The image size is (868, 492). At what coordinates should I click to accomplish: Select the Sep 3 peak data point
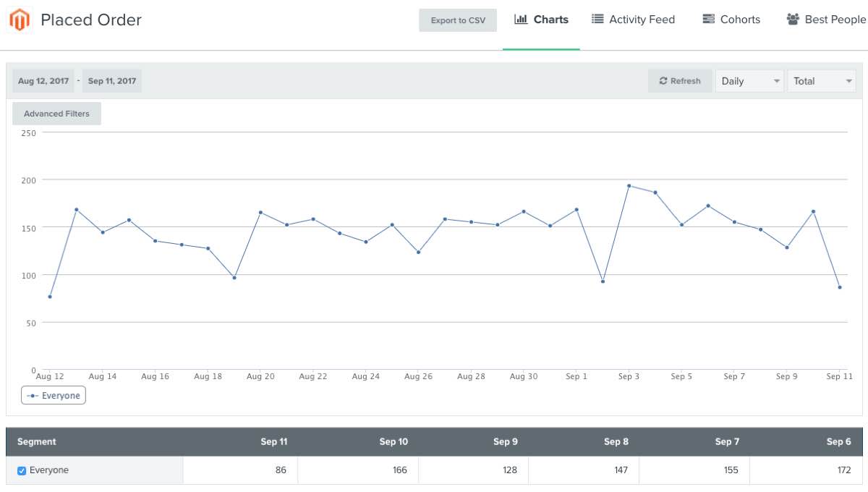point(628,185)
